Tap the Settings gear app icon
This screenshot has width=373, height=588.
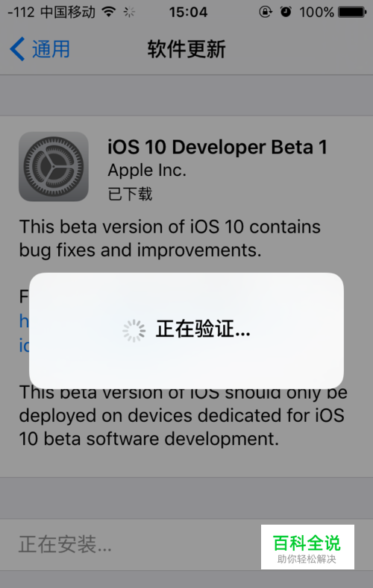pyautogui.click(x=54, y=166)
